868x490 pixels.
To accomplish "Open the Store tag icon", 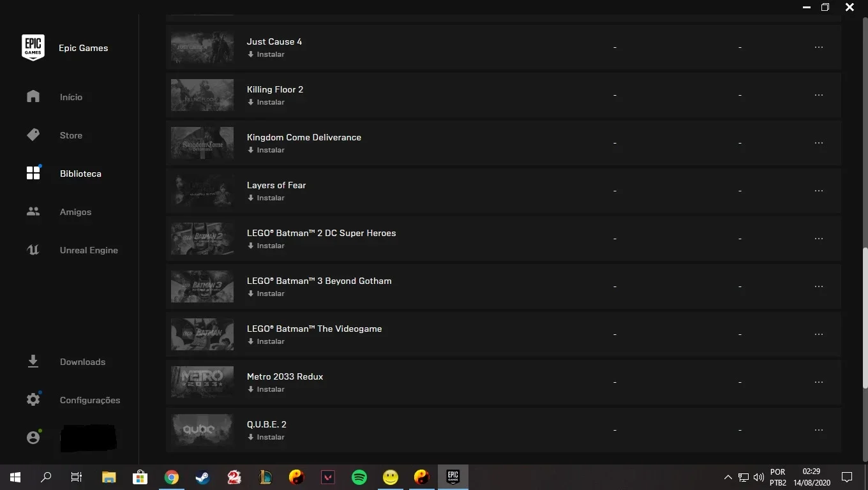I will tap(33, 135).
